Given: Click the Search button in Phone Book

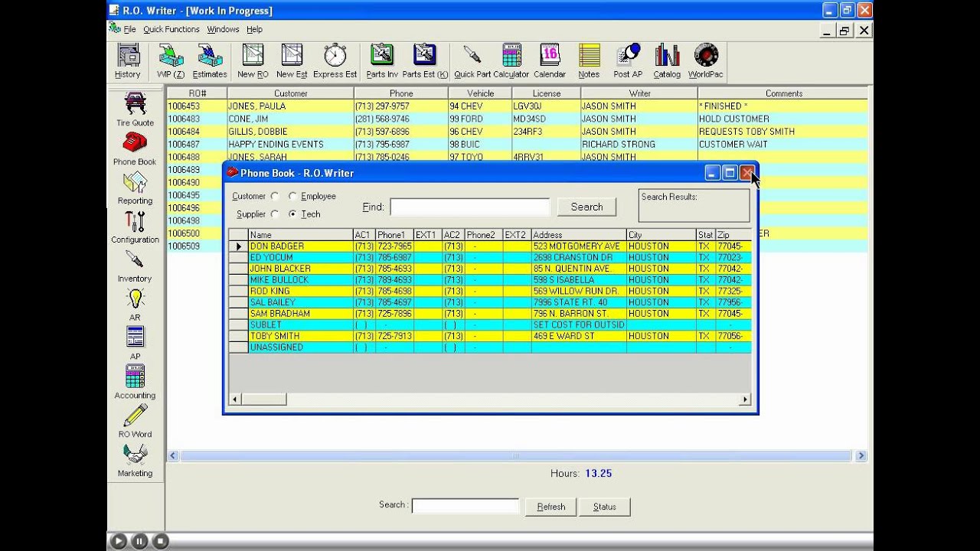Looking at the screenshot, I should [586, 207].
